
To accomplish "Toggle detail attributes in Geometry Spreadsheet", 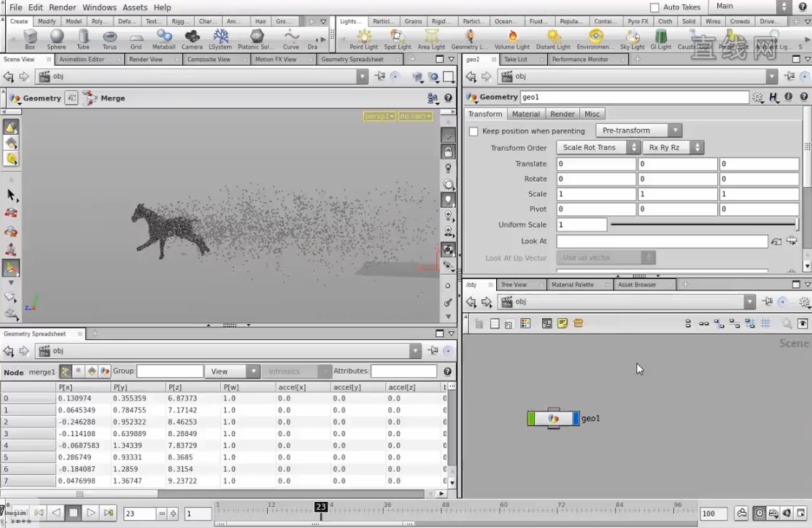I will [x=104, y=371].
